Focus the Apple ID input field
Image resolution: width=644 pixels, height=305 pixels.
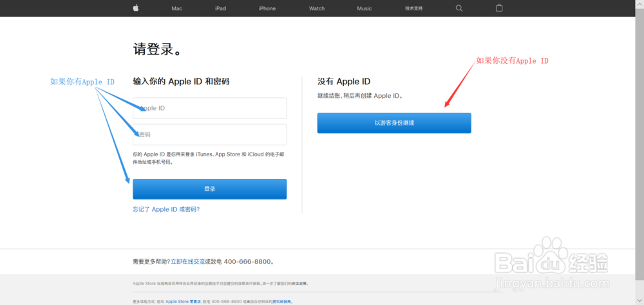click(x=209, y=108)
